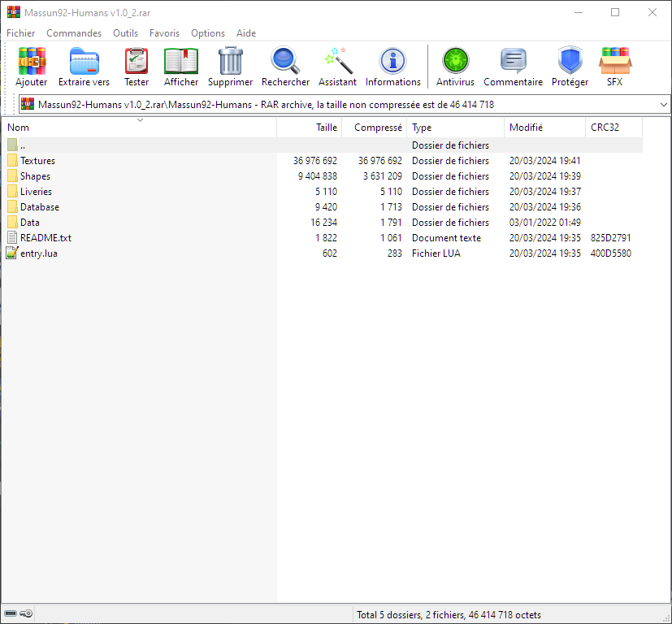Click the window title 'Massun92-Humans v1.0_2.rar'
This screenshot has width=672, height=624.
(x=88, y=13)
